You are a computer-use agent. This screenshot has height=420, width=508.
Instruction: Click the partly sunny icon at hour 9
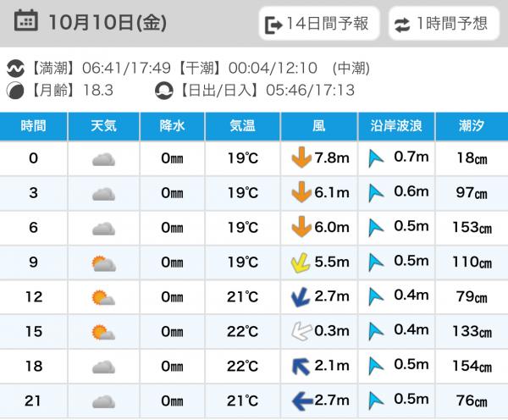103,262
